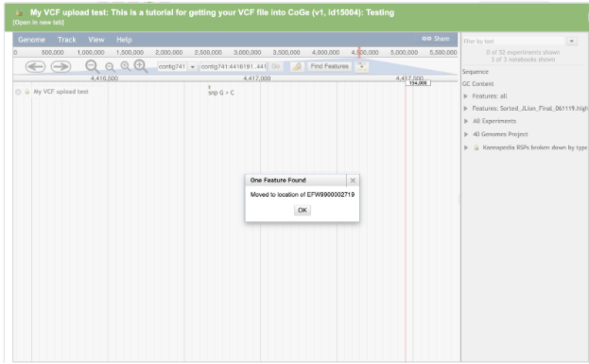Click the highlight marker icon
Image resolution: width=589 pixels, height=364 pixels.
[x=297, y=66]
